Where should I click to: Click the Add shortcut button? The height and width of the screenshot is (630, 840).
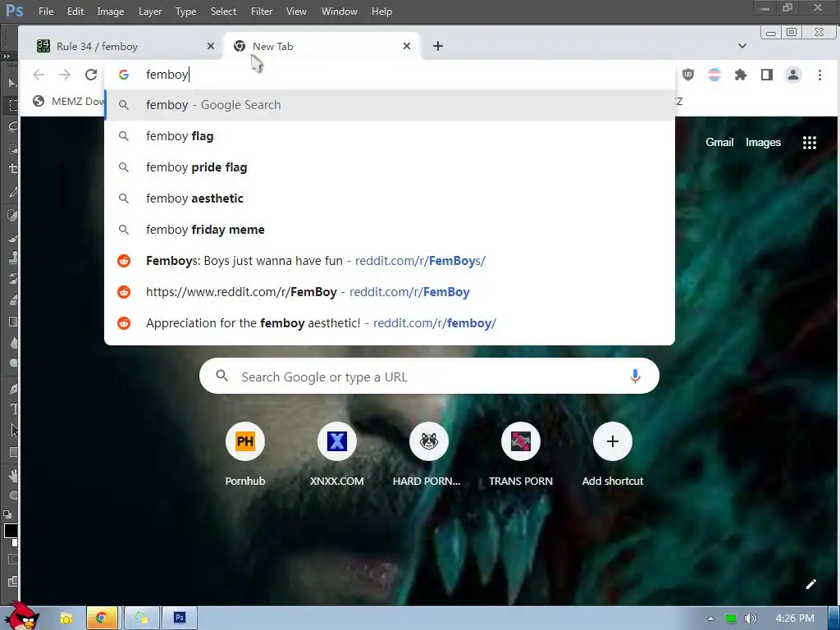612,454
